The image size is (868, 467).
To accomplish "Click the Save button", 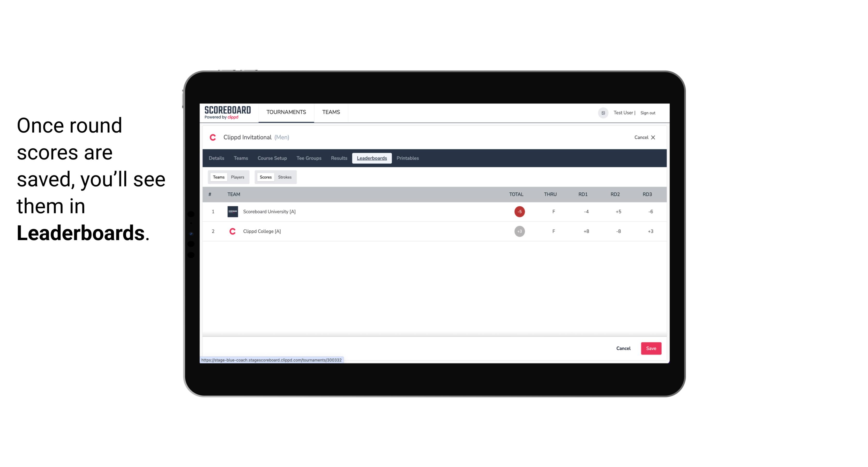I will pos(650,348).
